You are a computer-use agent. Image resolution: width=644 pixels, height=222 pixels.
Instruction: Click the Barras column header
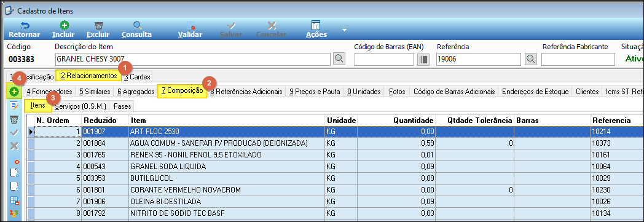[x=552, y=121]
